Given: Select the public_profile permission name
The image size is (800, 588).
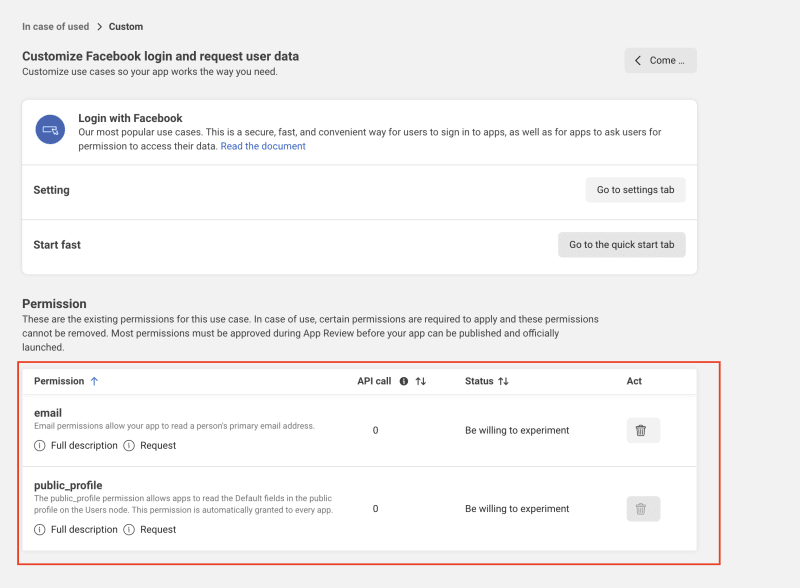Looking at the screenshot, I should point(68,485).
